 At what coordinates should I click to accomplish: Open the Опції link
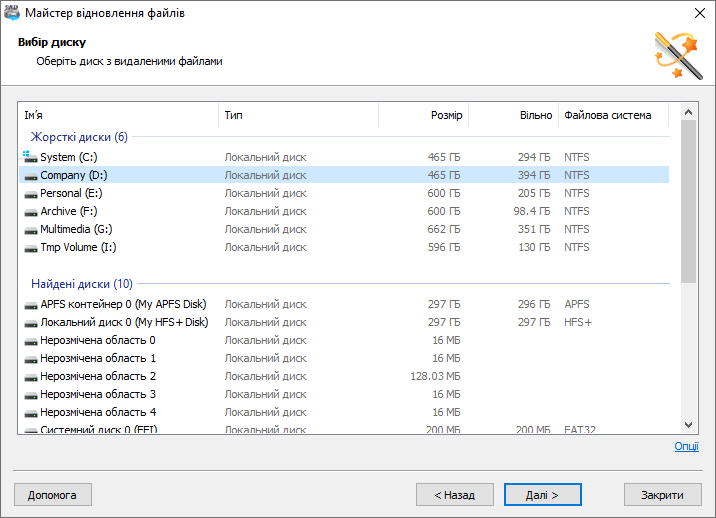click(686, 446)
